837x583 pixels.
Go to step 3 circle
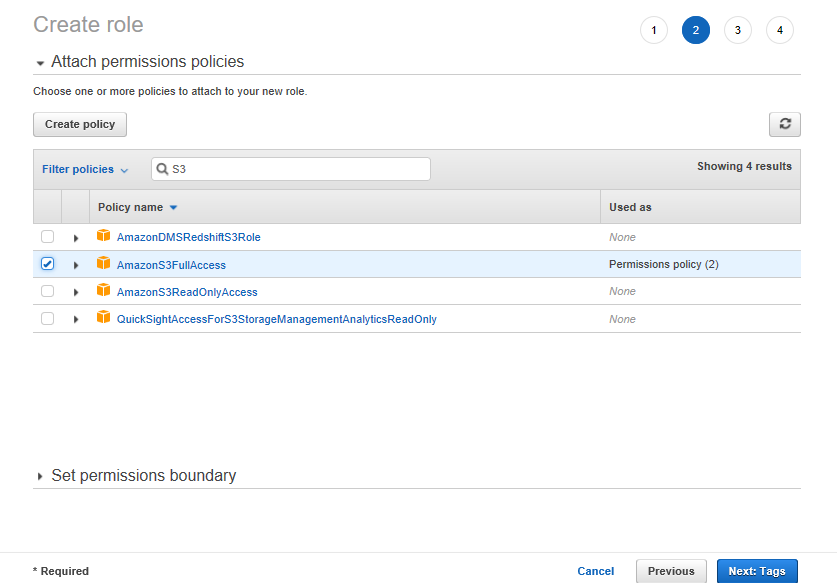(x=738, y=30)
